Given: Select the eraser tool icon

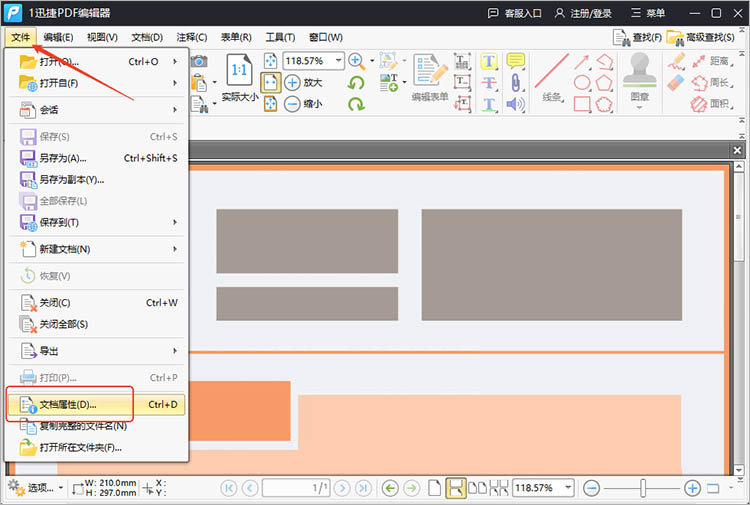Looking at the screenshot, I should pyautogui.click(x=676, y=83).
